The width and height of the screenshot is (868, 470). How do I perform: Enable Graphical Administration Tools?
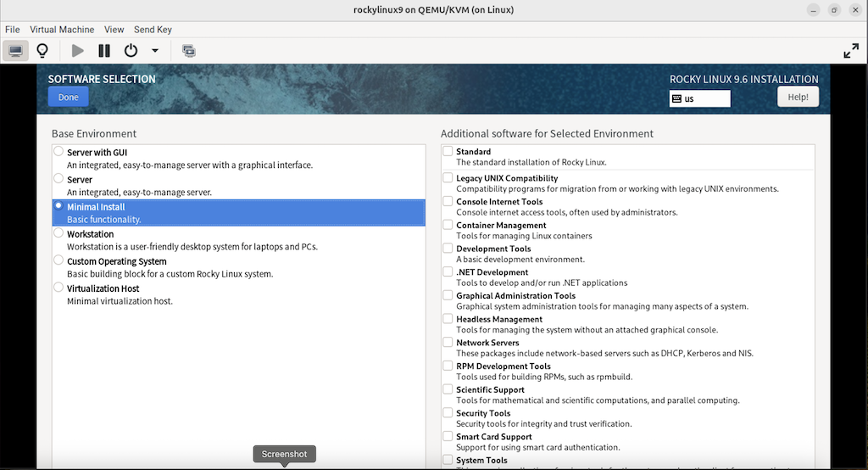tap(448, 295)
